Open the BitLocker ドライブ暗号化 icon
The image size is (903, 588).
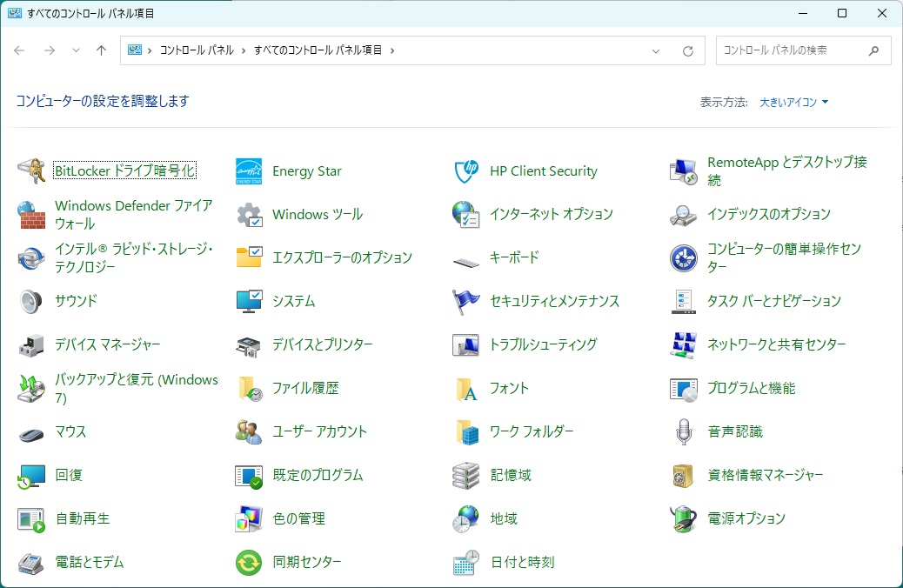tap(31, 171)
